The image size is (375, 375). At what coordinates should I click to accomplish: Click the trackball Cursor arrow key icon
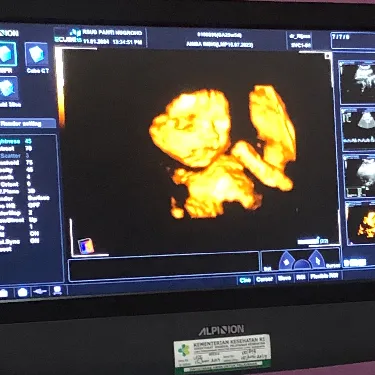point(316,259)
